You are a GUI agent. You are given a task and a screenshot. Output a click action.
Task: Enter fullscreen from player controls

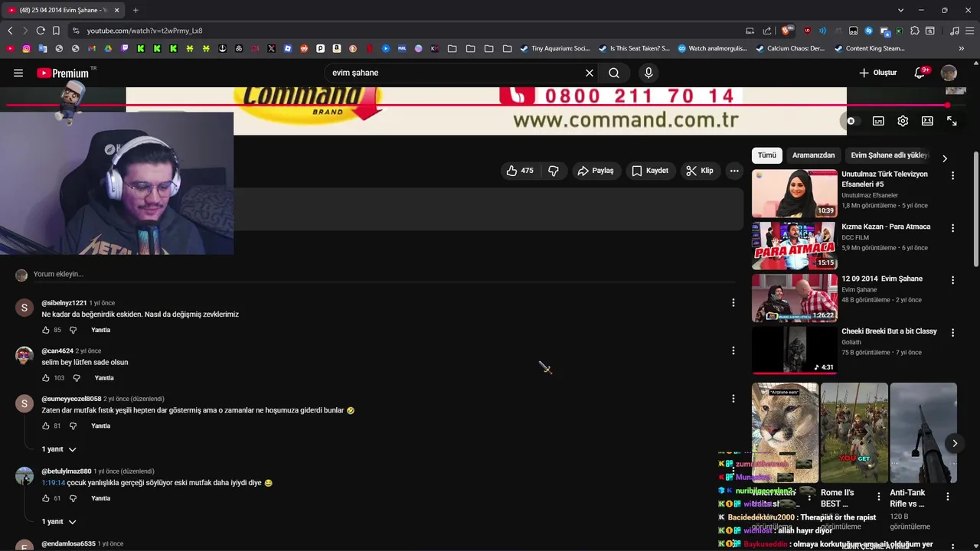(x=952, y=121)
